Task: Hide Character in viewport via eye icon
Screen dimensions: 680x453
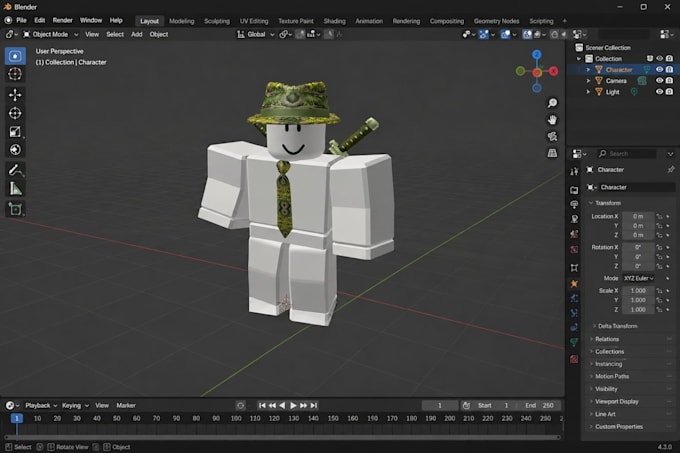Action: (659, 69)
